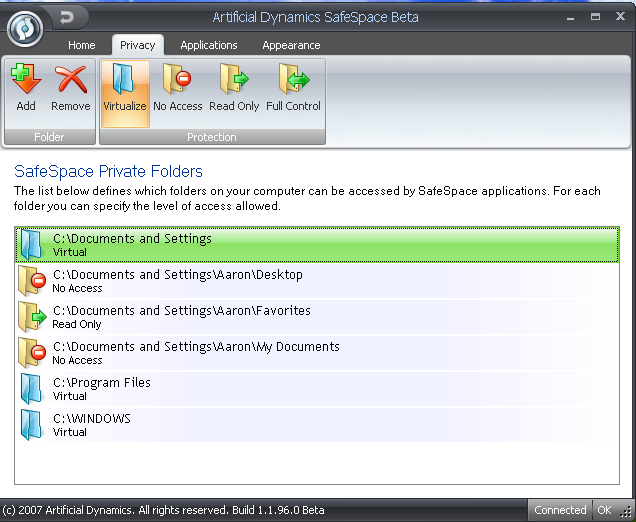Select the C:\WINDOWS entry
636x522 pixels.
[x=317, y=425]
